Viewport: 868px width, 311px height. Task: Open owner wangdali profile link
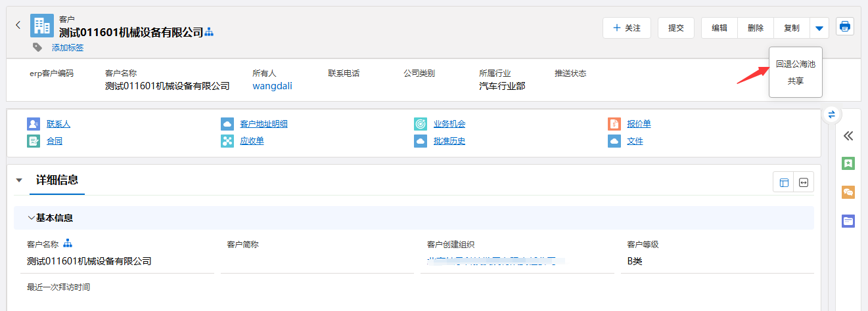coord(272,86)
